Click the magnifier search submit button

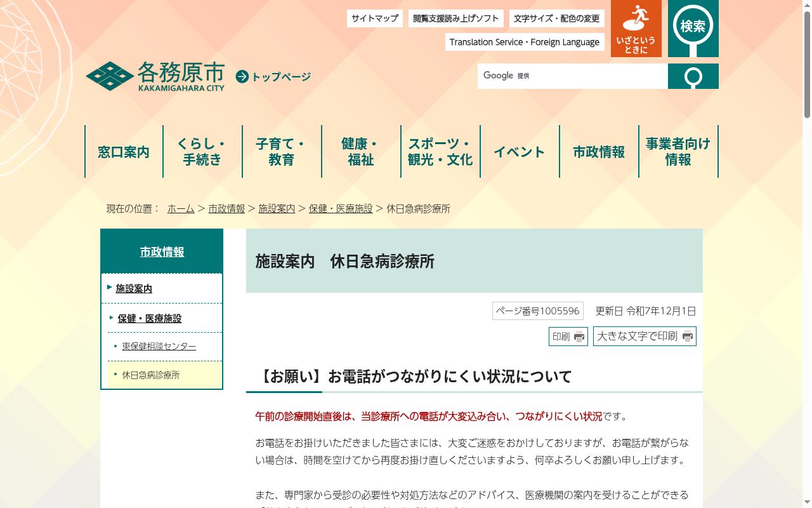[693, 76]
